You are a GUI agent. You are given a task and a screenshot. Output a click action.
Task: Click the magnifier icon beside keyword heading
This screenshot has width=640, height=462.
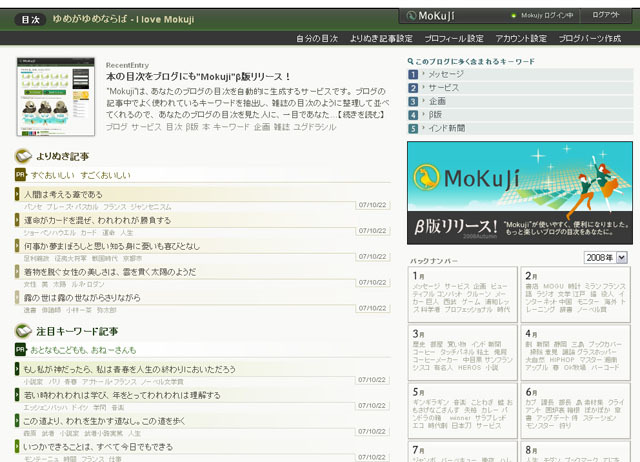coord(411,61)
